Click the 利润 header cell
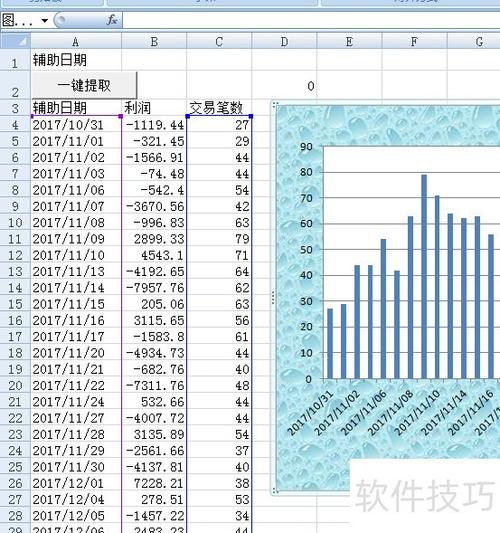Viewport: 500px width, 533px height. (x=154, y=108)
